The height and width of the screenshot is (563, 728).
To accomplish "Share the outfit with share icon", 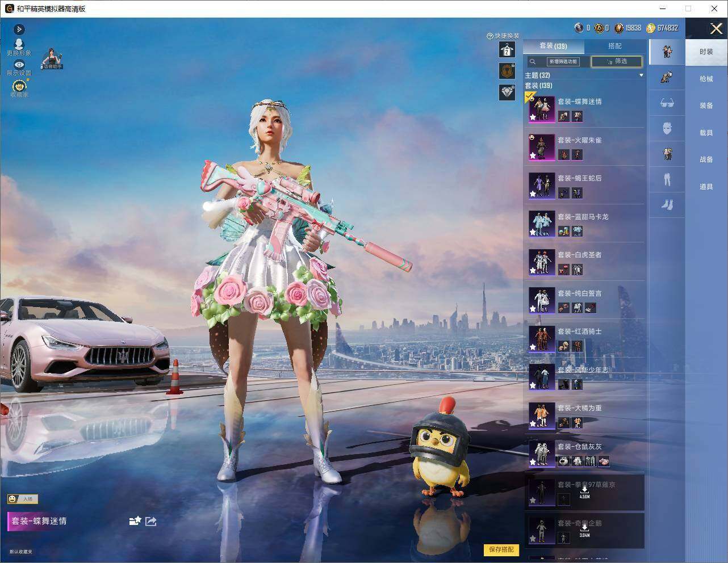I will click(x=151, y=521).
